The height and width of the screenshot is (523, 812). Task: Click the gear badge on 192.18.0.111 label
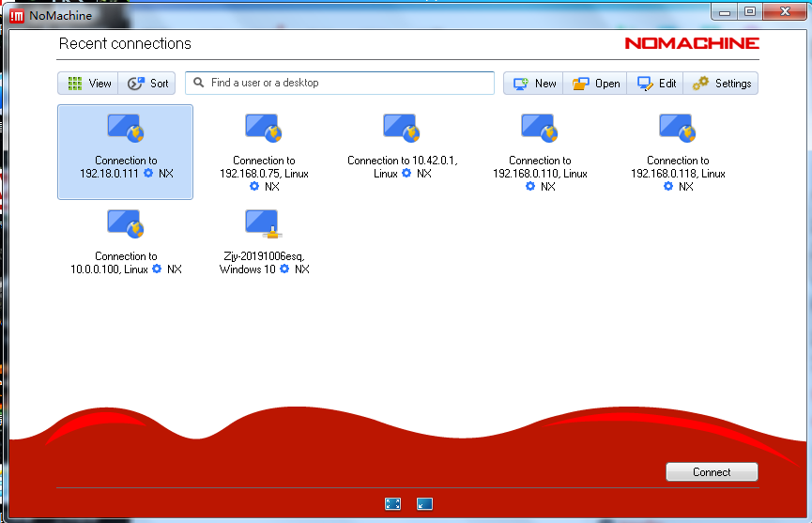pyautogui.click(x=148, y=173)
